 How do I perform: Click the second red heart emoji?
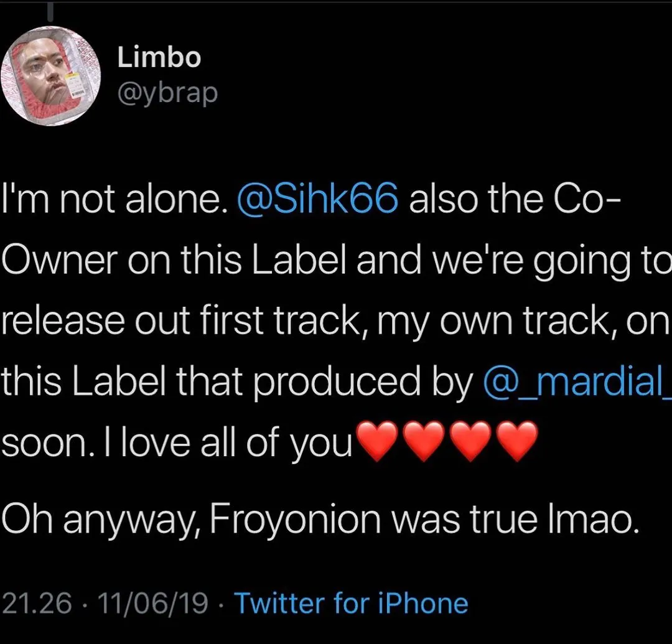tap(424, 442)
